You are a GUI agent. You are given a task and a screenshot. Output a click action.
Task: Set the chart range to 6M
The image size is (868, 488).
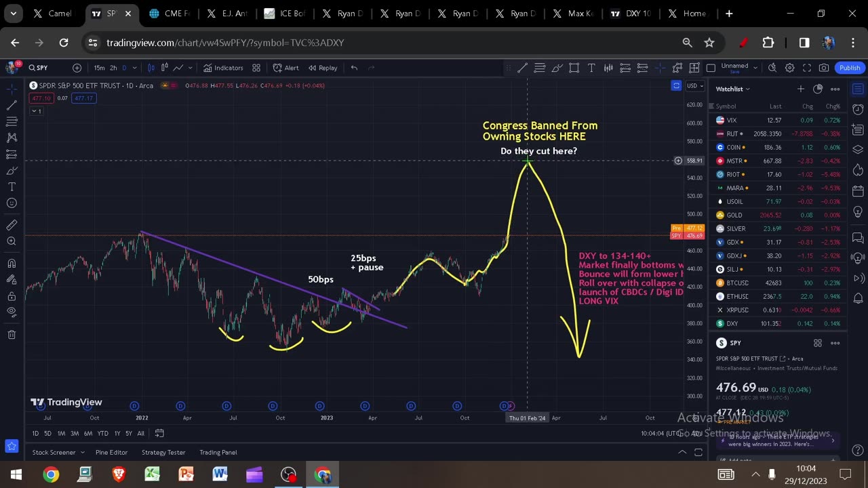tap(88, 433)
